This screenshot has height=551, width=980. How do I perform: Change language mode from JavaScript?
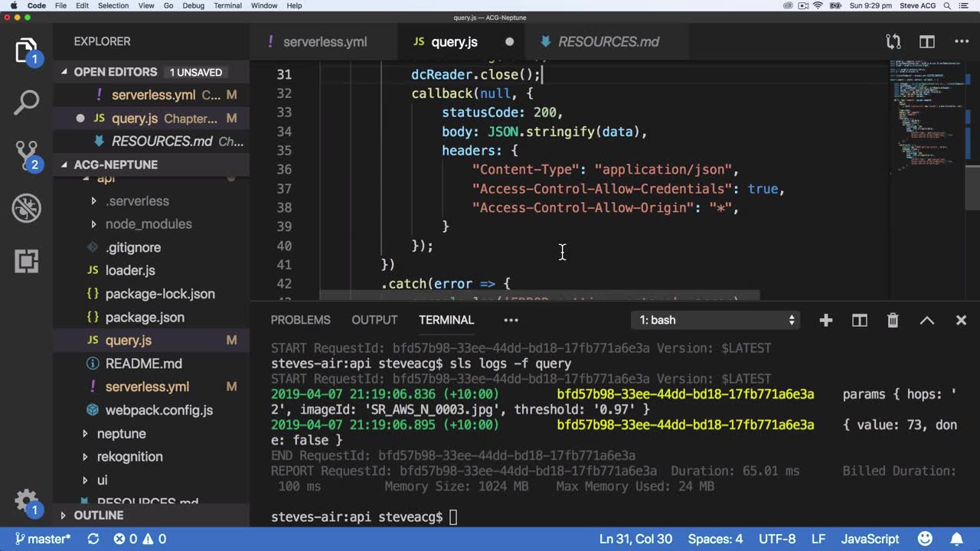tap(870, 540)
